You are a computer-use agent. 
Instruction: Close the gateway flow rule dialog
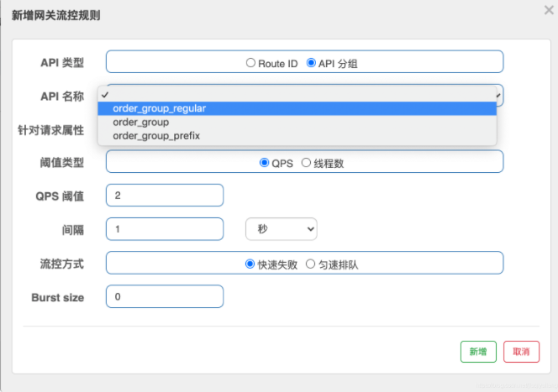coord(549,10)
